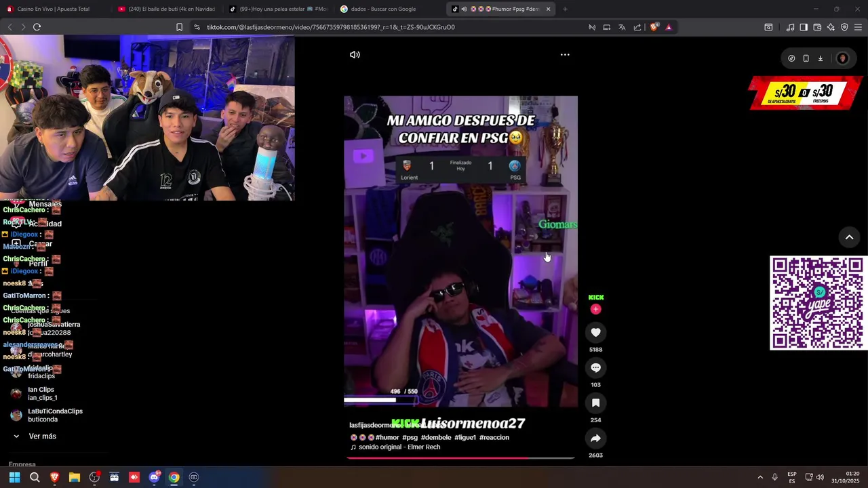Share the video using the arrow icon
868x488 pixels.
click(595, 438)
